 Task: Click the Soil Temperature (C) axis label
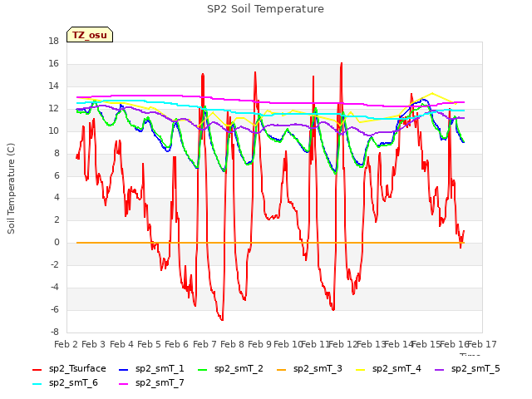[11, 189]
